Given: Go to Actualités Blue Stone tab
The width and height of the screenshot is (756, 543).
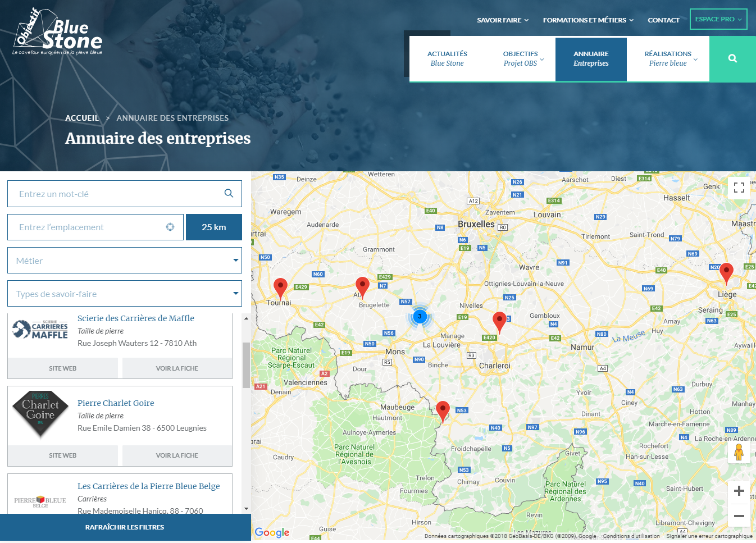Looking at the screenshot, I should click(447, 58).
